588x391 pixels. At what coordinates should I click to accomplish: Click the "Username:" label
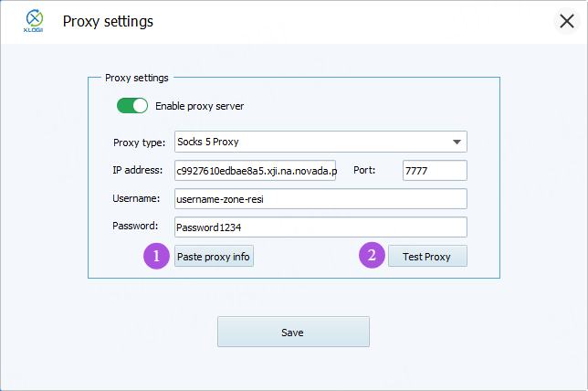coord(137,199)
